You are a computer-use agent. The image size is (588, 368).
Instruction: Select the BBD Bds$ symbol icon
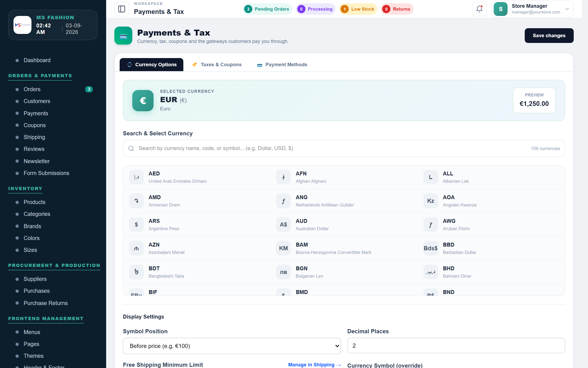(x=431, y=248)
